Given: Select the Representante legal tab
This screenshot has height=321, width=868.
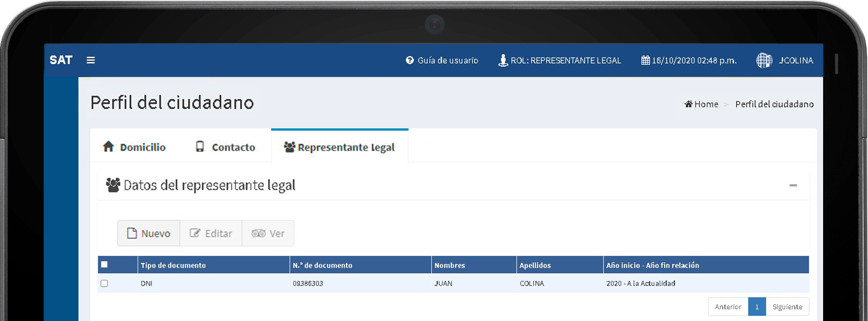Looking at the screenshot, I should pyautogui.click(x=339, y=147).
